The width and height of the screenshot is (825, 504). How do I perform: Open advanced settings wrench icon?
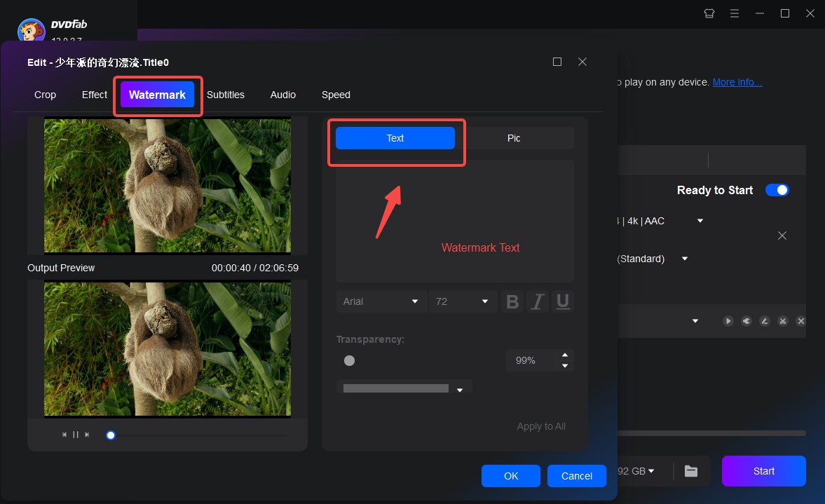point(746,321)
